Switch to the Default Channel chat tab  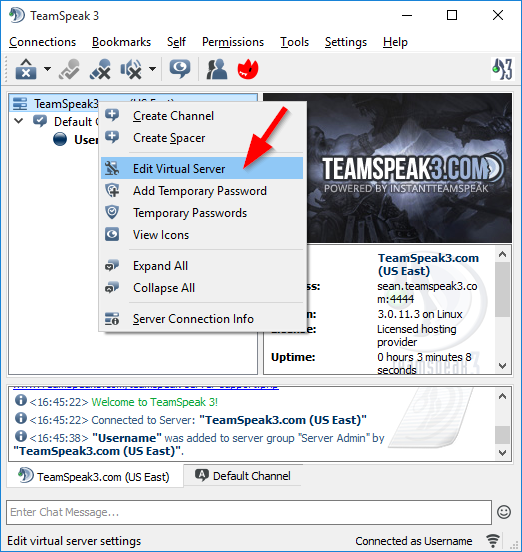coord(243,476)
